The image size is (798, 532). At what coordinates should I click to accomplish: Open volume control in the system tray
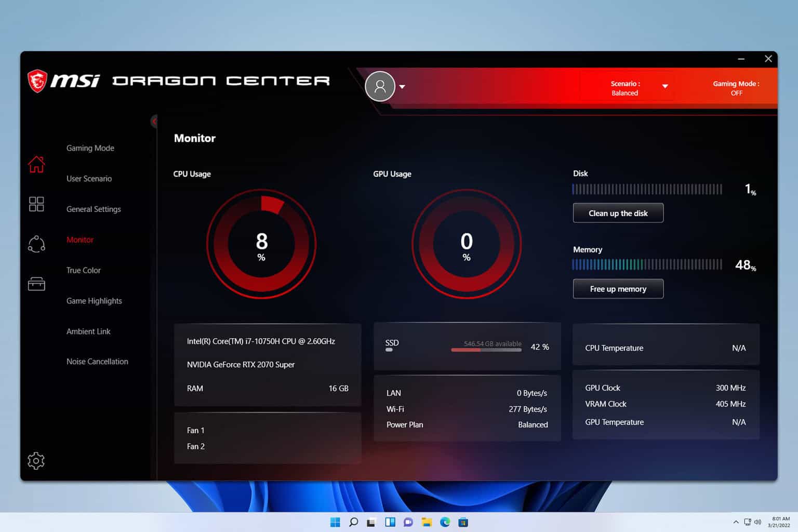(x=757, y=522)
